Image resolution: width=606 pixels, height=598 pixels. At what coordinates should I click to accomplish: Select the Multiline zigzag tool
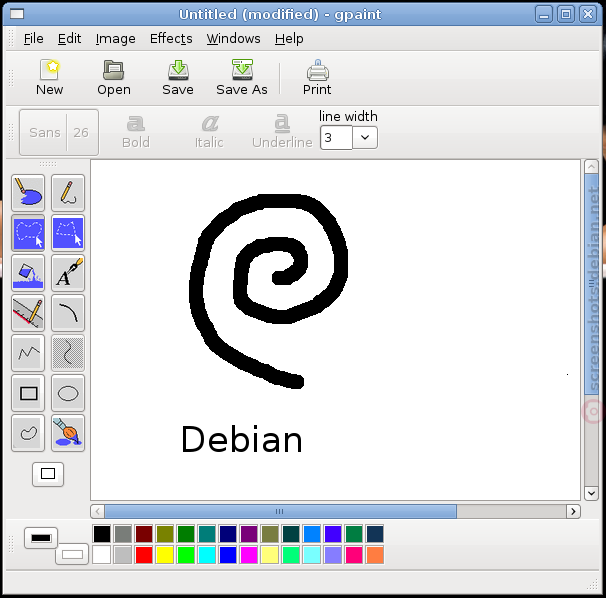coord(28,353)
